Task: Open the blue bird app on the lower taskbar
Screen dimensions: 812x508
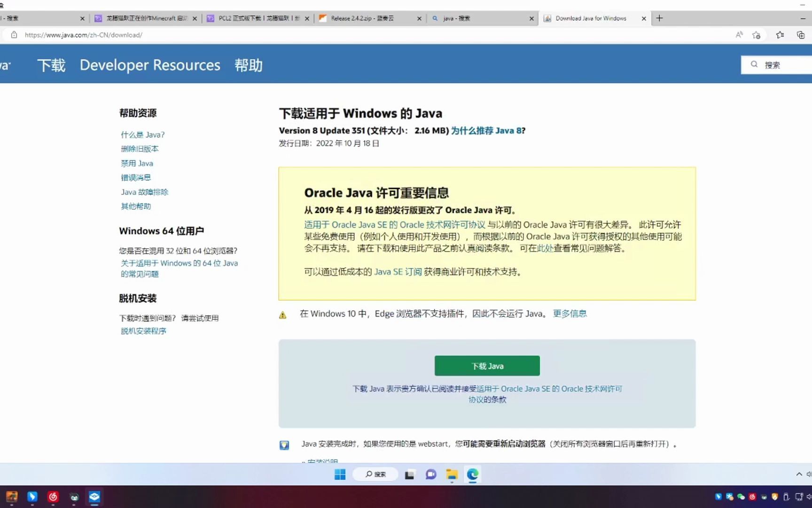Action: (32, 497)
